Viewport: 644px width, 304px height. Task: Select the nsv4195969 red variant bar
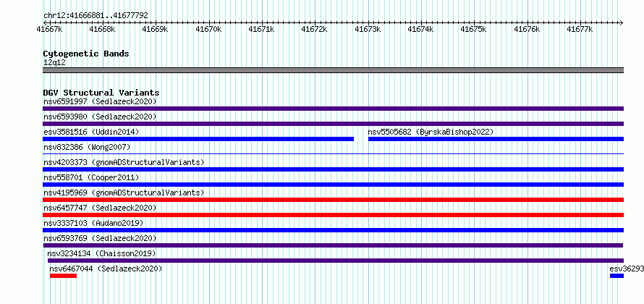click(x=333, y=200)
